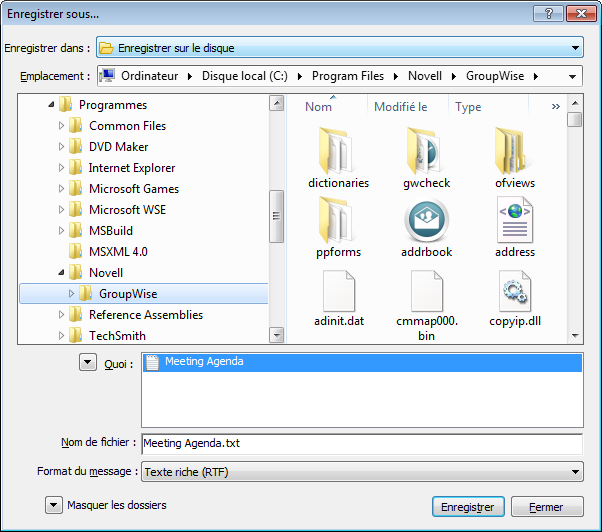Expand the Internet Explorer tree node
Screen dimensions: 602x532
pos(61,167)
